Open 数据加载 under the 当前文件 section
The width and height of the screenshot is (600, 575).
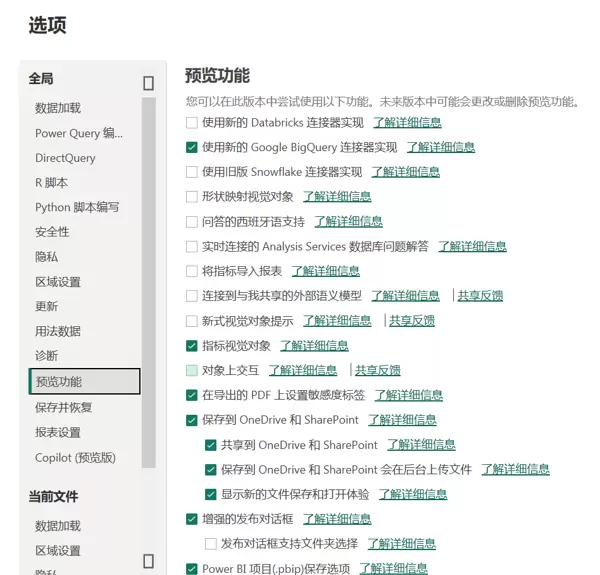[58, 526]
